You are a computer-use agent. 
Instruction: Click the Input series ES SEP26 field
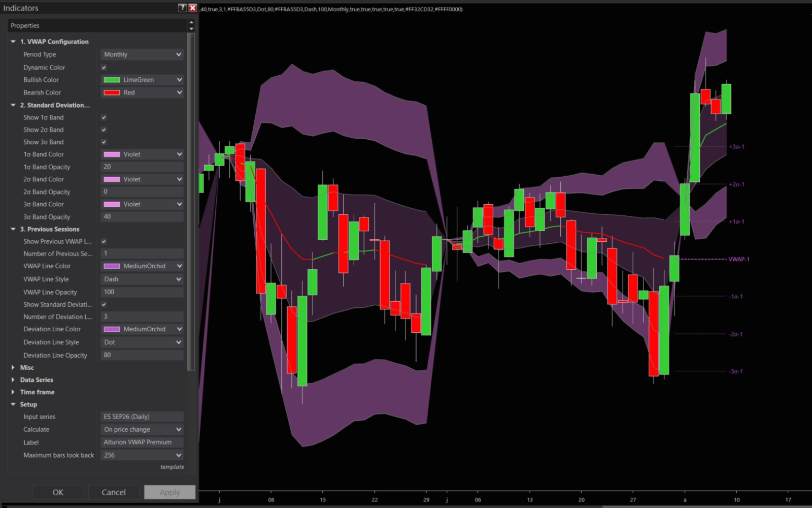[x=142, y=417]
